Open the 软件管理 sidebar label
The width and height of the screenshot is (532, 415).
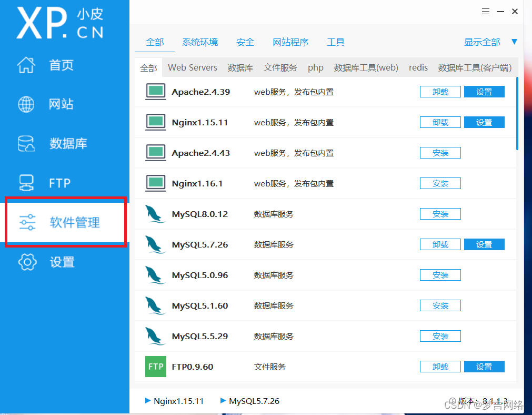pos(75,222)
